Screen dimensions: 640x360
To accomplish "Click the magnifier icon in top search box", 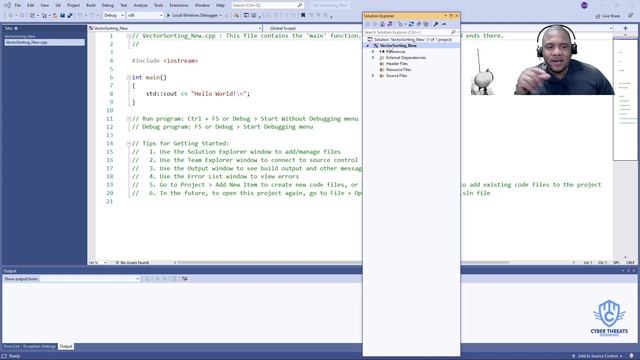I will 300,5.
